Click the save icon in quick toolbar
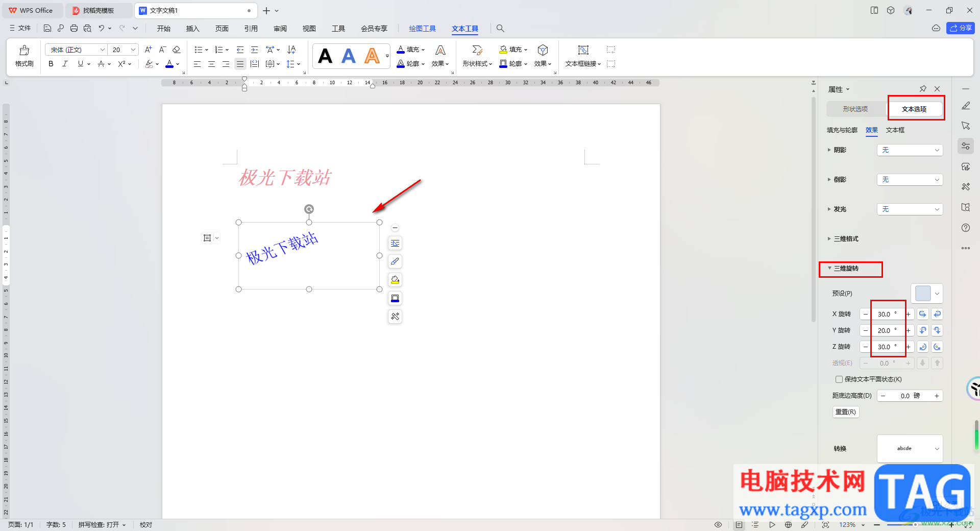 pos(47,28)
